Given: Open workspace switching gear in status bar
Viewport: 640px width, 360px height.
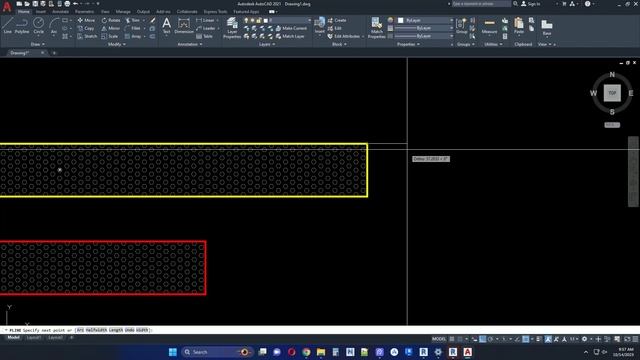Looking at the screenshot, I should coord(584,339).
